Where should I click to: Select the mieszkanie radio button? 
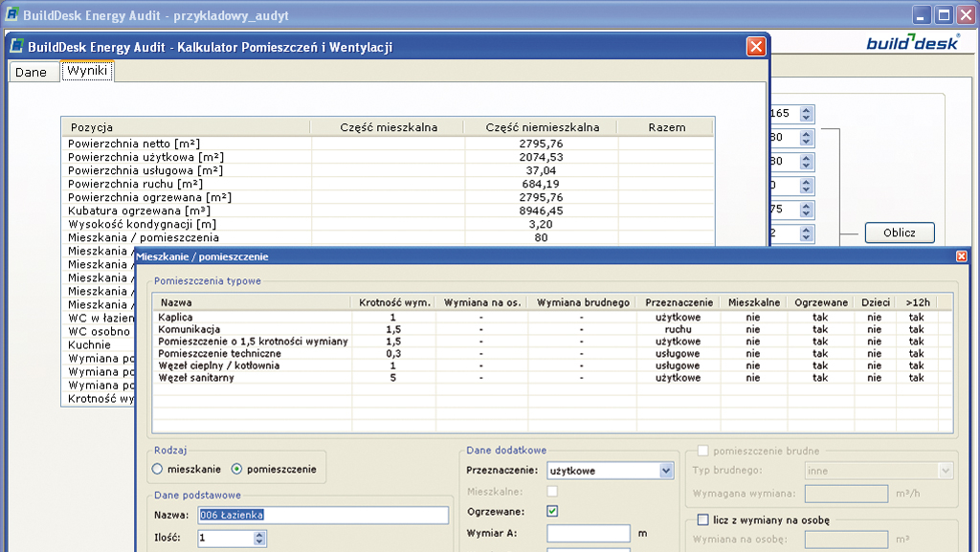(157, 469)
